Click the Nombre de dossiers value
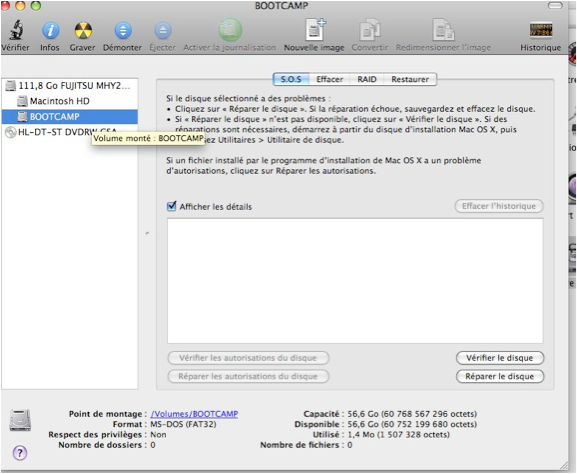The width and height of the screenshot is (577, 474). [x=153, y=445]
